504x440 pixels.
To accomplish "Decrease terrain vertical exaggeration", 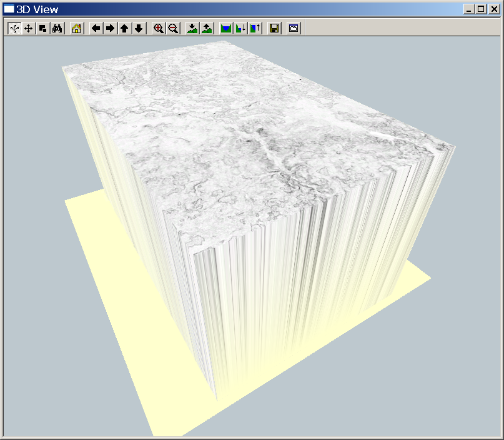I will point(192,28).
